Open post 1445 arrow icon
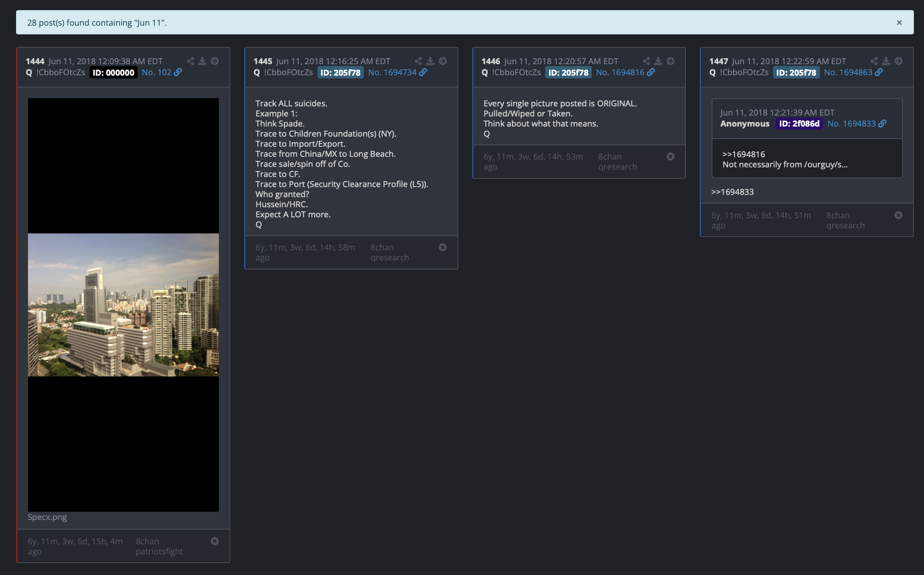Image resolution: width=924 pixels, height=575 pixels. pyautogui.click(x=443, y=61)
